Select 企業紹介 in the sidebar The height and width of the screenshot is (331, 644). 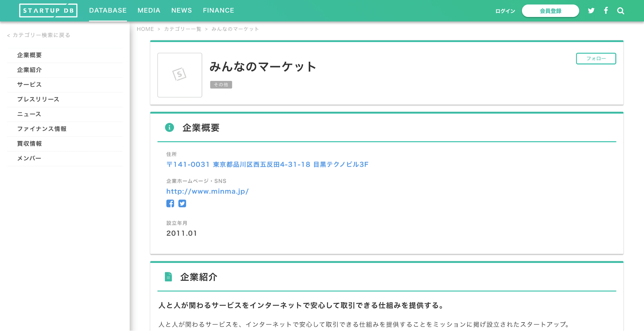click(x=65, y=70)
